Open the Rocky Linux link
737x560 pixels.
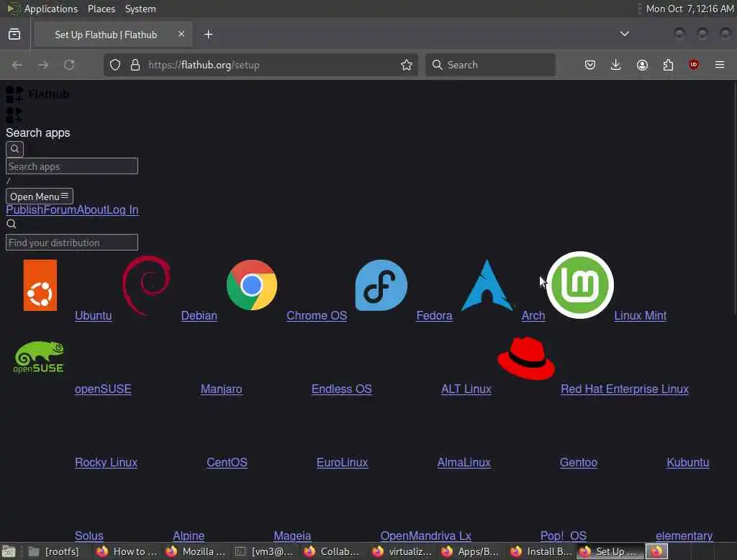coord(107,462)
